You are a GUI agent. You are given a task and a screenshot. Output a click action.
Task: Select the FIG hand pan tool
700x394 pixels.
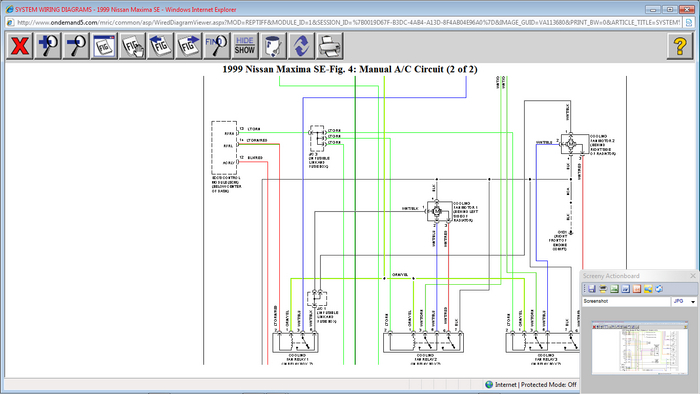[x=132, y=46]
